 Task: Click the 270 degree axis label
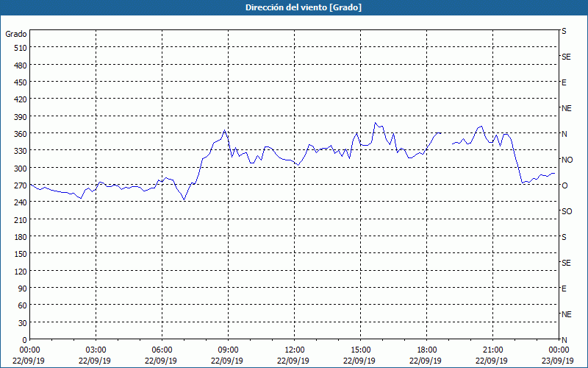pos(21,185)
